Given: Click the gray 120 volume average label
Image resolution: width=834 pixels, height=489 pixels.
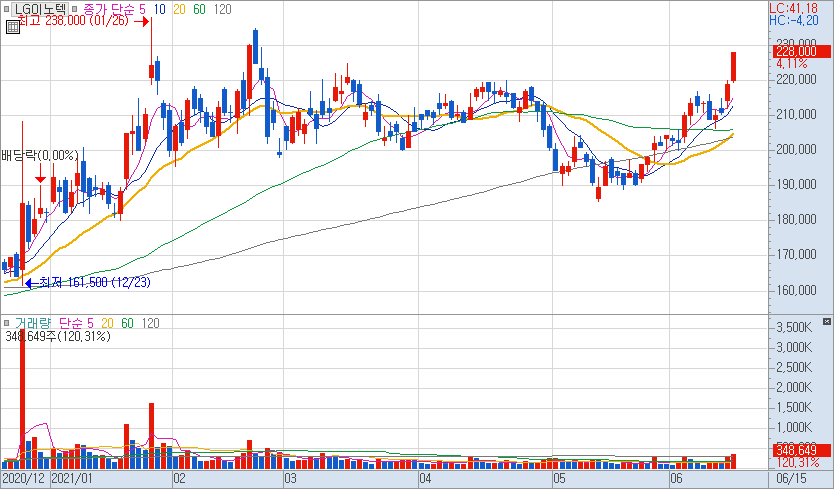Looking at the screenshot, I should 151,323.
